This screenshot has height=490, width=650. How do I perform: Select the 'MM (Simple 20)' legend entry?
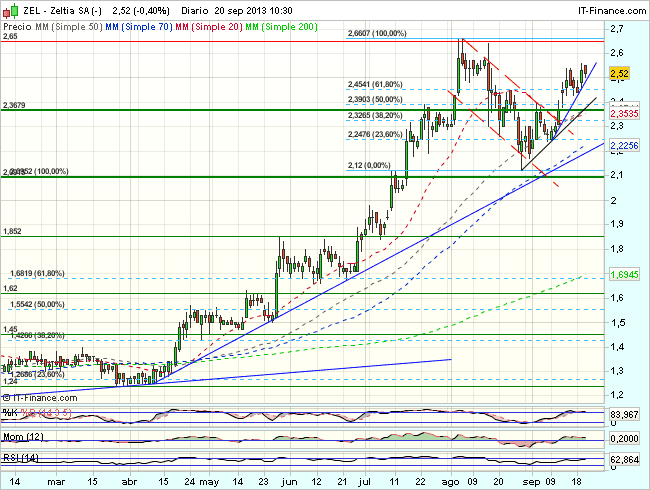[209, 27]
